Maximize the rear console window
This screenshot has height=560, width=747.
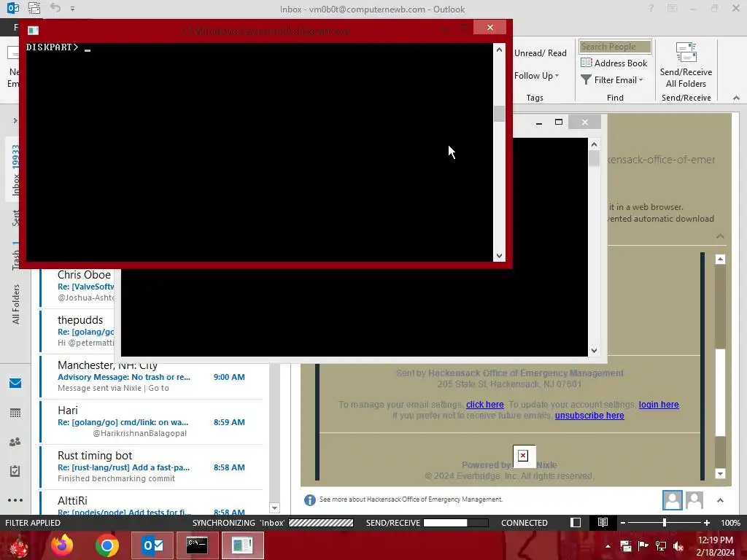click(x=559, y=122)
